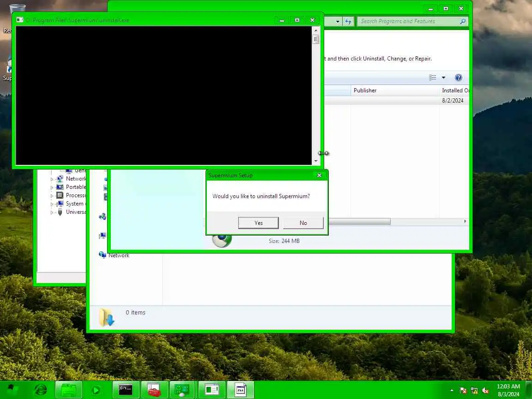532x399 pixels.
Task: Click the Size: 244 MB detail text
Action: [x=284, y=241]
